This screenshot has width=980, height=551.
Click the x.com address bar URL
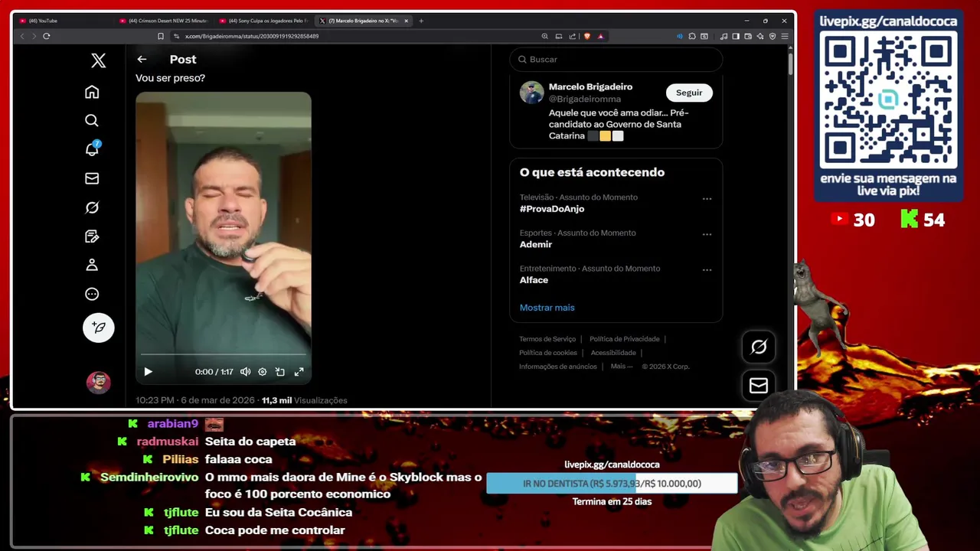252,36
